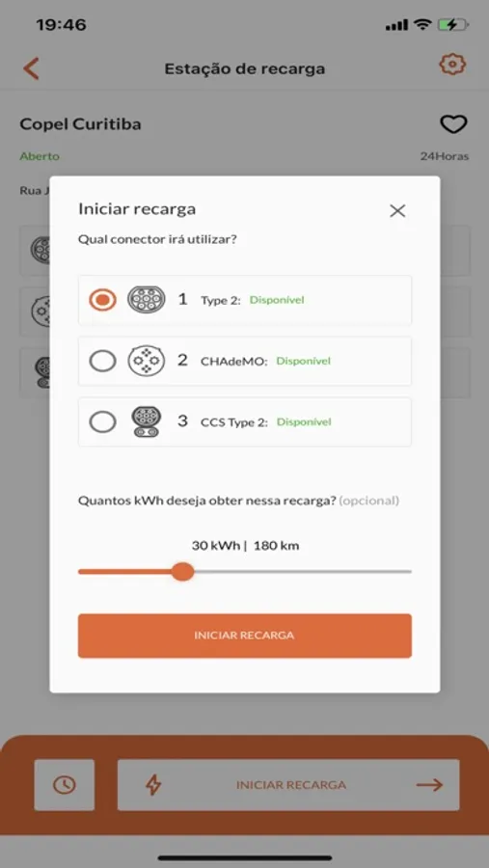Image resolution: width=489 pixels, height=868 pixels.
Task: Click the Copel Curitiba station title
Action: point(80,124)
